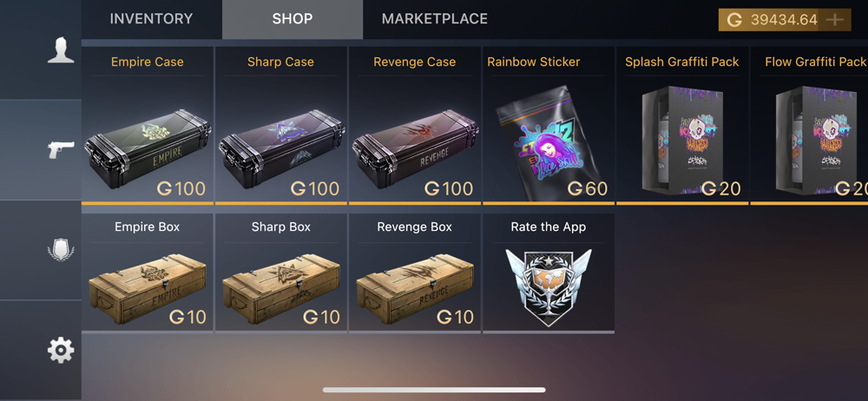
Task: Select the Shop tab
Action: coord(293,19)
